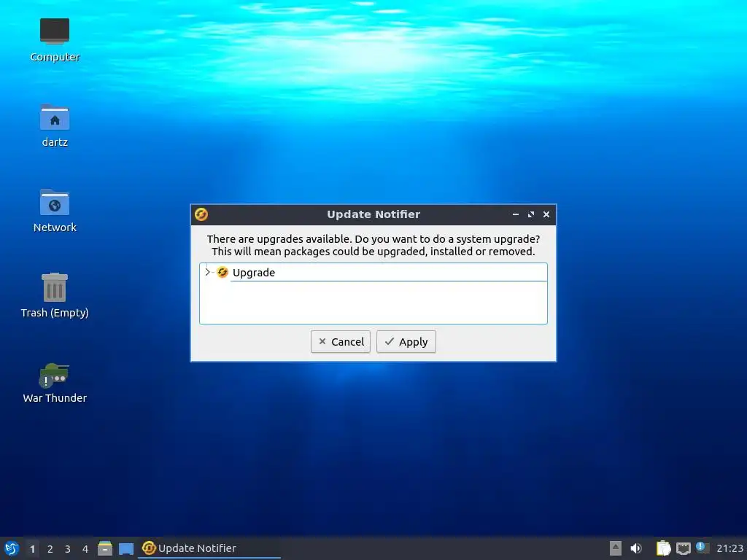This screenshot has height=560, width=747.
Task: Open the Lubuntu application menu
Action: click(x=12, y=548)
